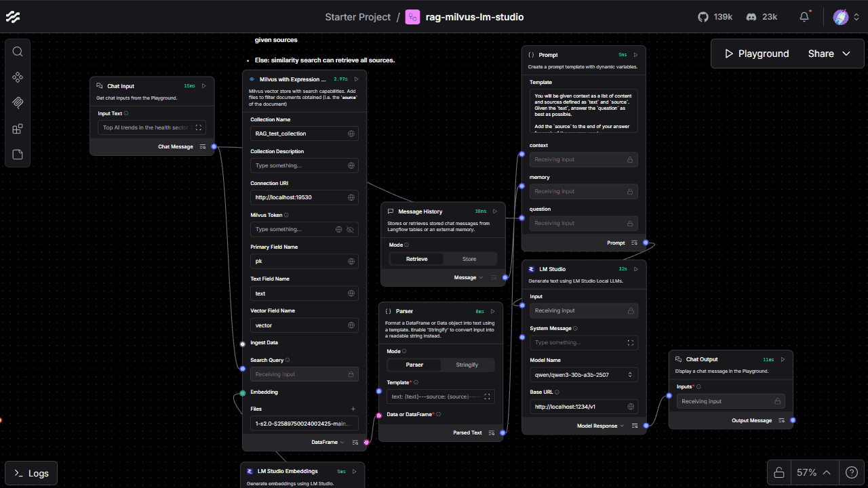Toggle Milvus Token visibility eye icon

click(350, 230)
